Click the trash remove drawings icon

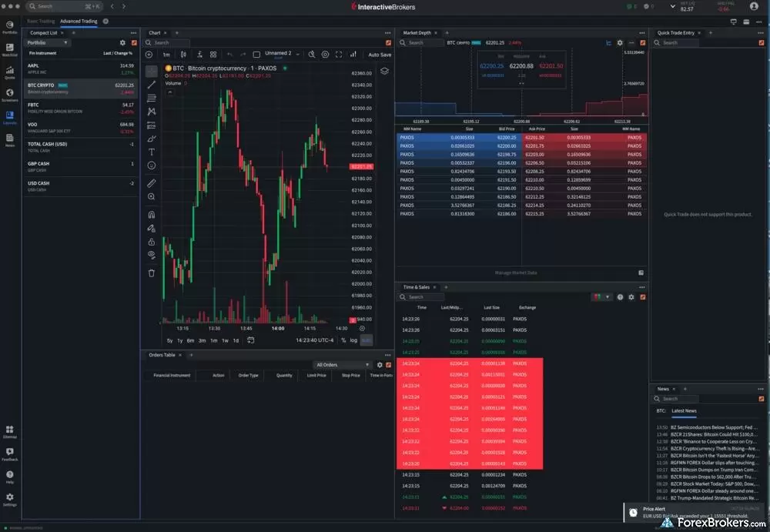pos(152,273)
